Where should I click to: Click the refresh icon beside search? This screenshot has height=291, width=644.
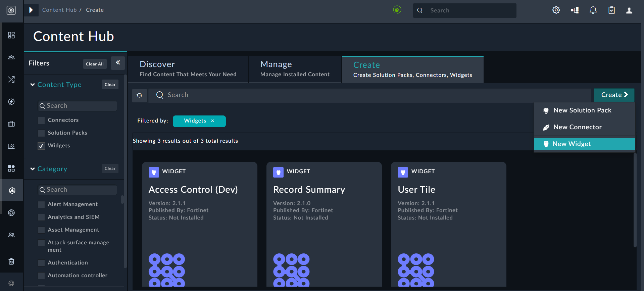(140, 95)
